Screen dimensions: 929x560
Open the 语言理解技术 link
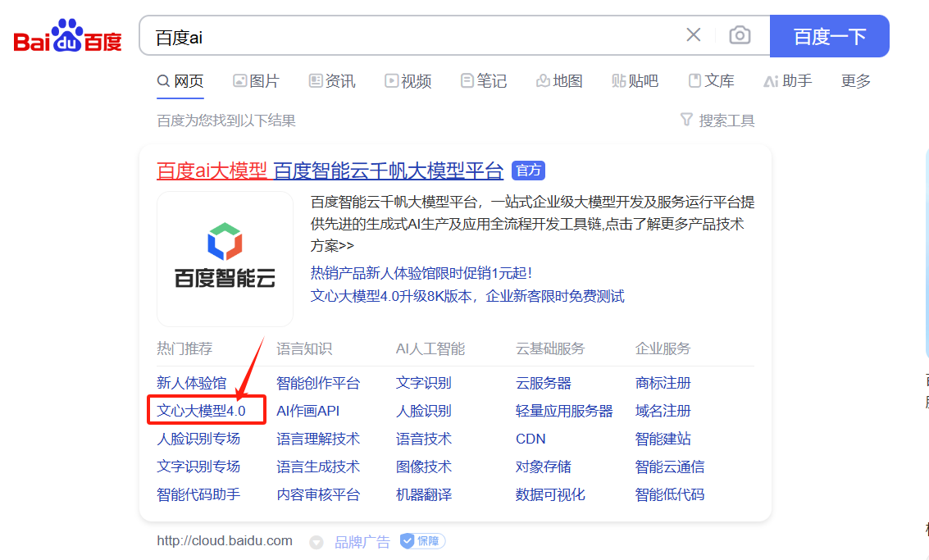pyautogui.click(x=318, y=439)
